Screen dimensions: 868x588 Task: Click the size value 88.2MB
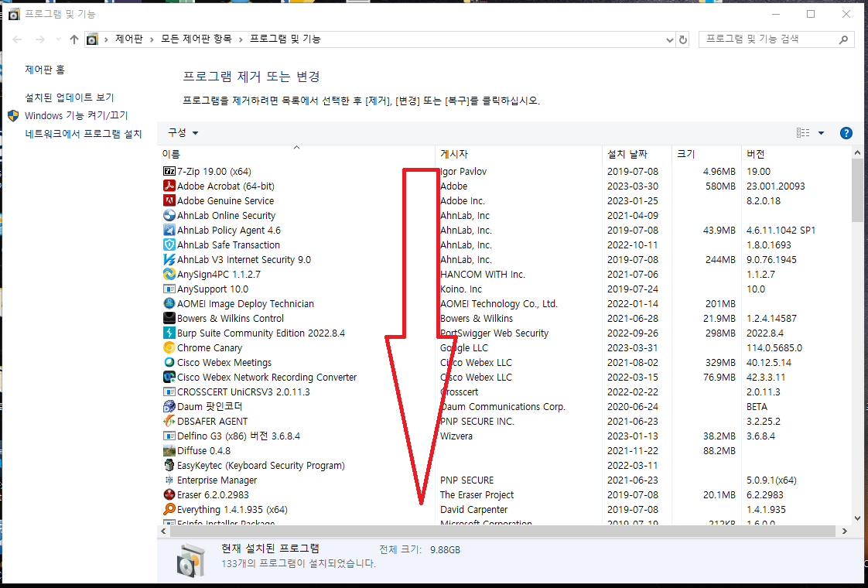(x=719, y=451)
